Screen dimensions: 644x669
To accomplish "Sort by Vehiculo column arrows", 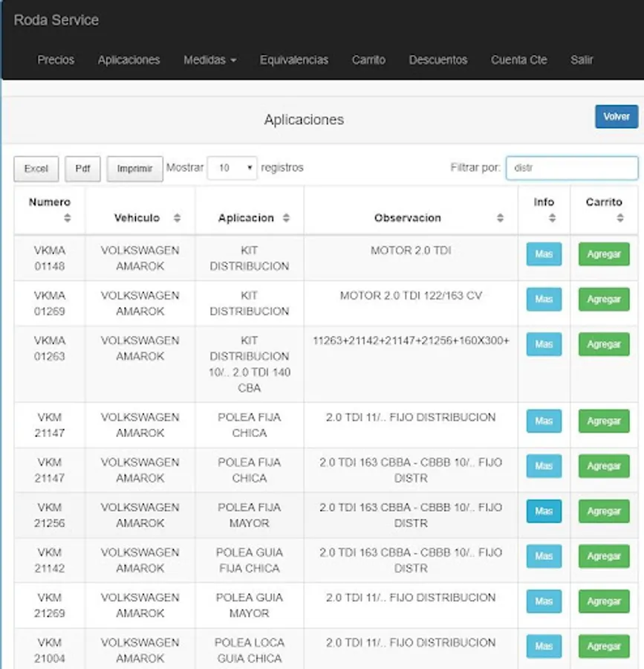I will point(177,218).
